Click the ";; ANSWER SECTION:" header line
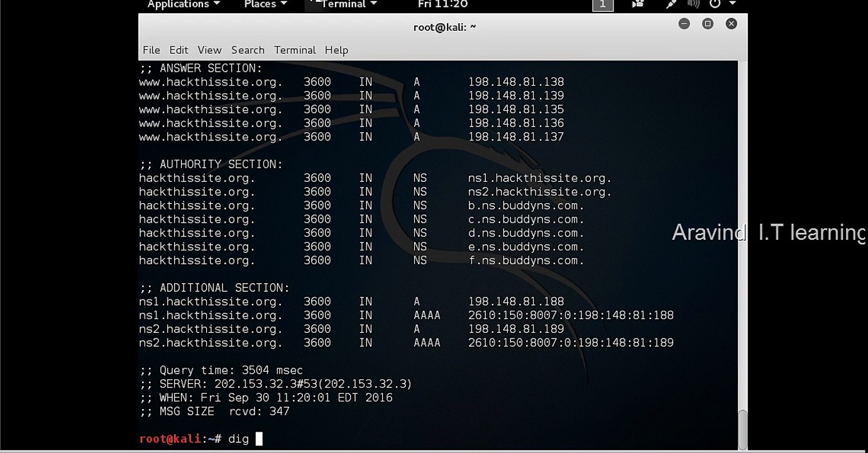 (201, 68)
